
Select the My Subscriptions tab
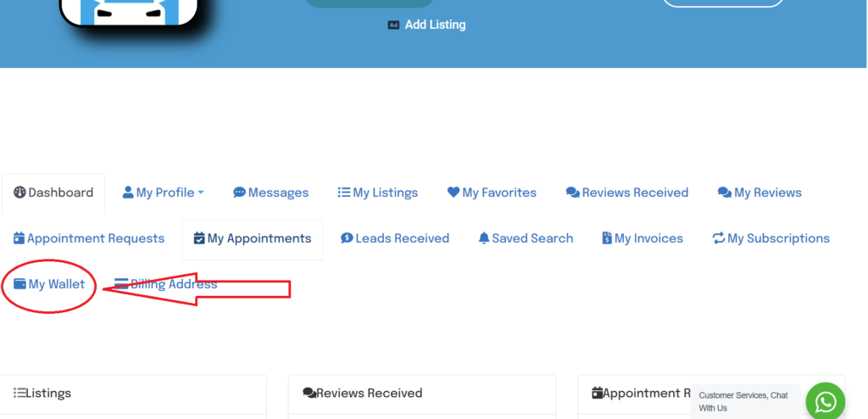coord(771,238)
